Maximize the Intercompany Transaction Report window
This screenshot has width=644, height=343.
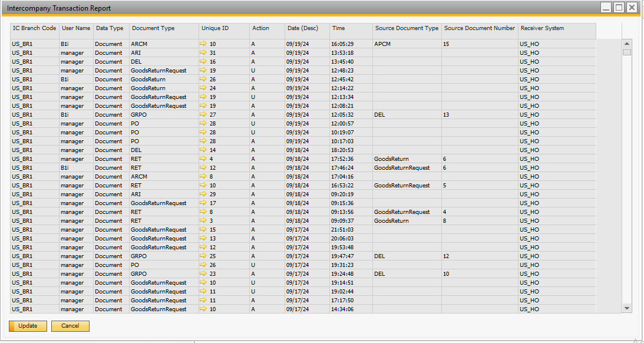coord(619,8)
